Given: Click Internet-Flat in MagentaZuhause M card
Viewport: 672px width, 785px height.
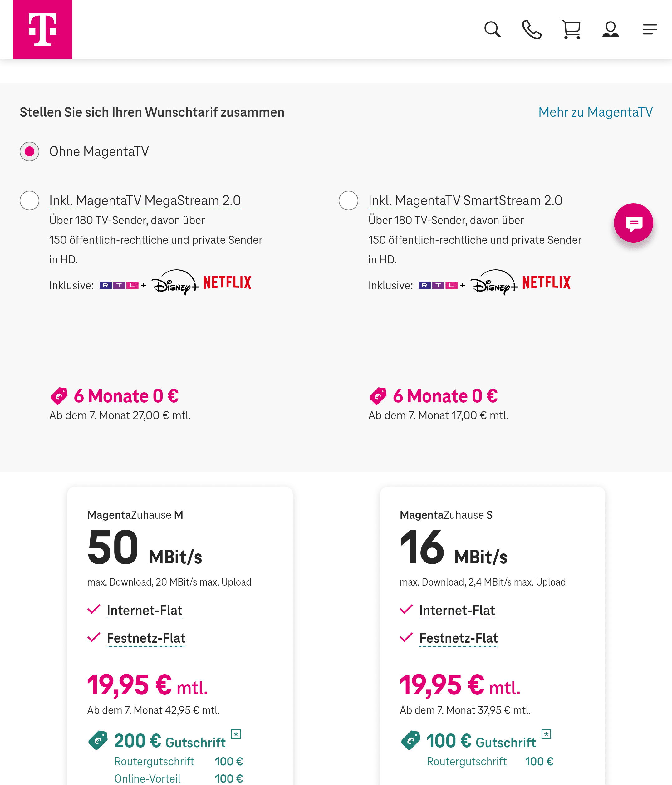Looking at the screenshot, I should (x=144, y=610).
